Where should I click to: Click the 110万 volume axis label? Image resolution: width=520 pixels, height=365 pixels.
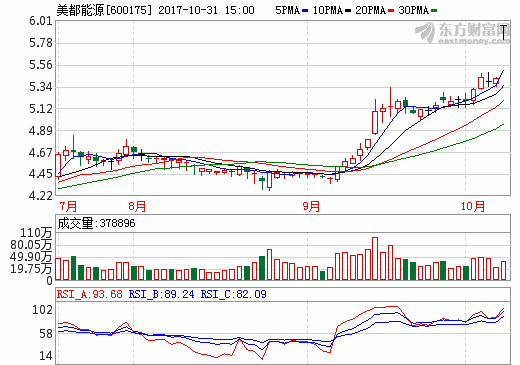(36, 232)
